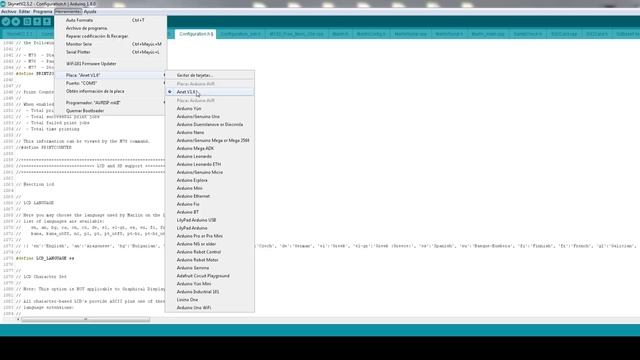The width and height of the screenshot is (640, 360).
Task: Choose the Arduino Fio board
Action: click(210, 204)
